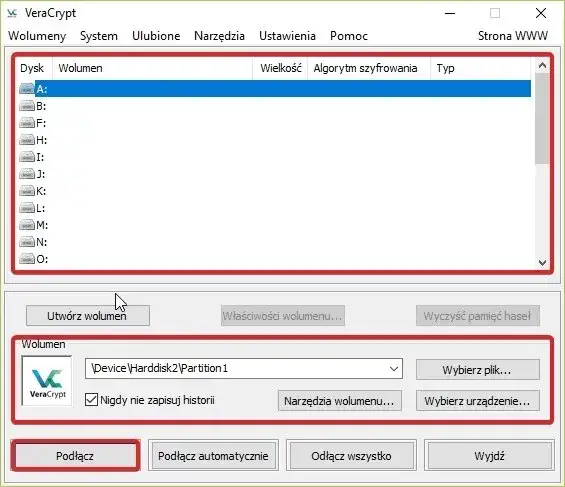Select drive icon for I:

tap(27, 157)
